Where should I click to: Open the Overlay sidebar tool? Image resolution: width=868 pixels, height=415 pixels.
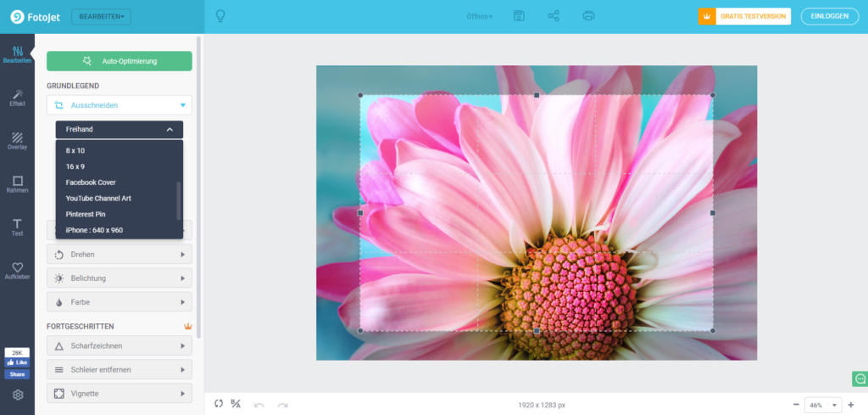click(x=17, y=141)
